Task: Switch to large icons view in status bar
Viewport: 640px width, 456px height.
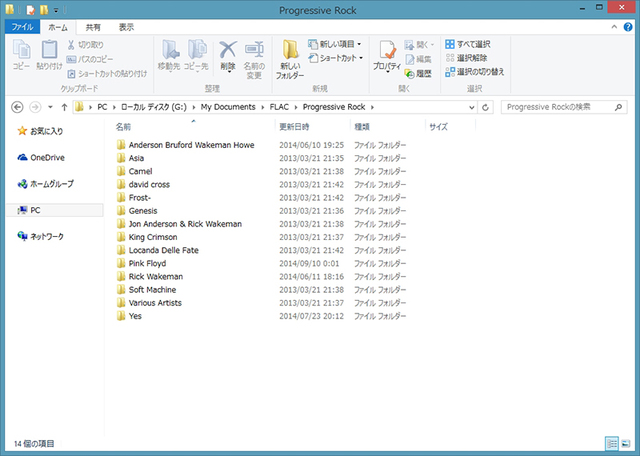Action: (627, 442)
